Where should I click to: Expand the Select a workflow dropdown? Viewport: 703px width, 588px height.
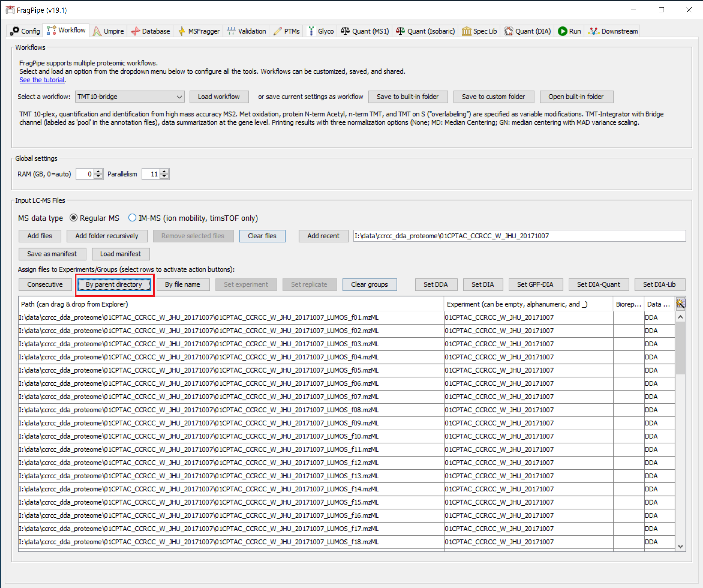(179, 97)
